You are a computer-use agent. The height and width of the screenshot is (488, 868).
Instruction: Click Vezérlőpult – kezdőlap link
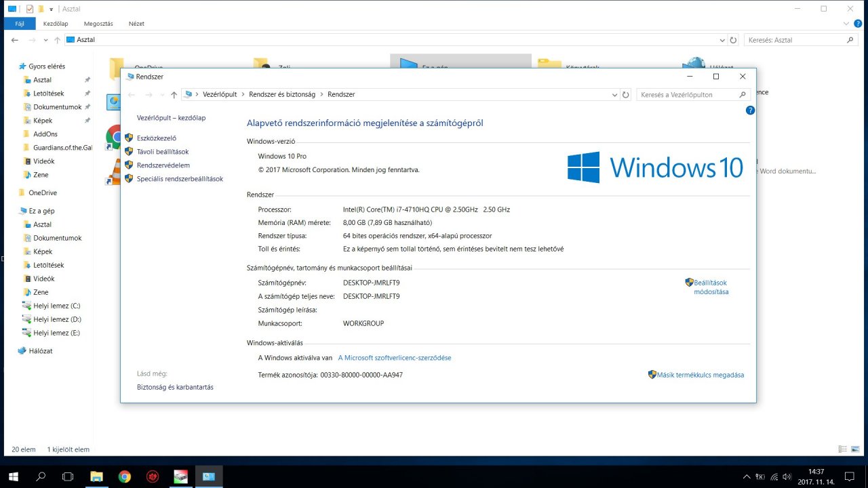tap(171, 118)
